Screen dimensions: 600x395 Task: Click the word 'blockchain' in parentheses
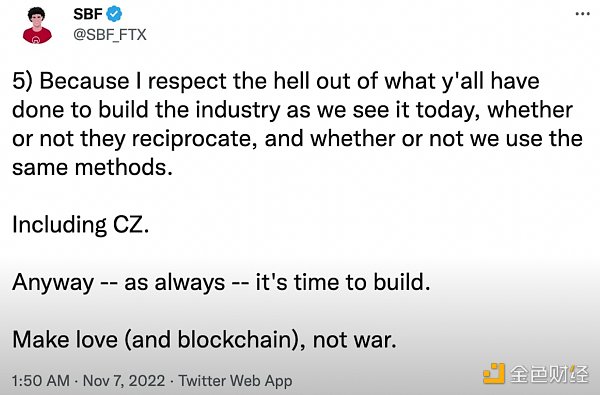pyautogui.click(x=235, y=340)
